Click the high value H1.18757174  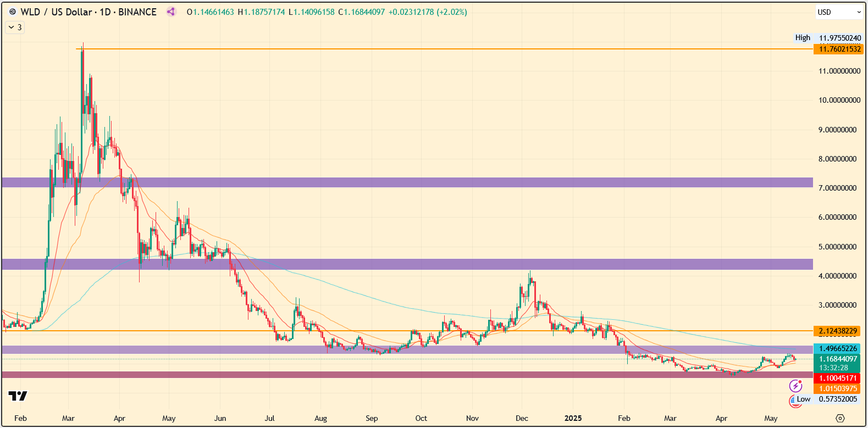[x=261, y=12]
